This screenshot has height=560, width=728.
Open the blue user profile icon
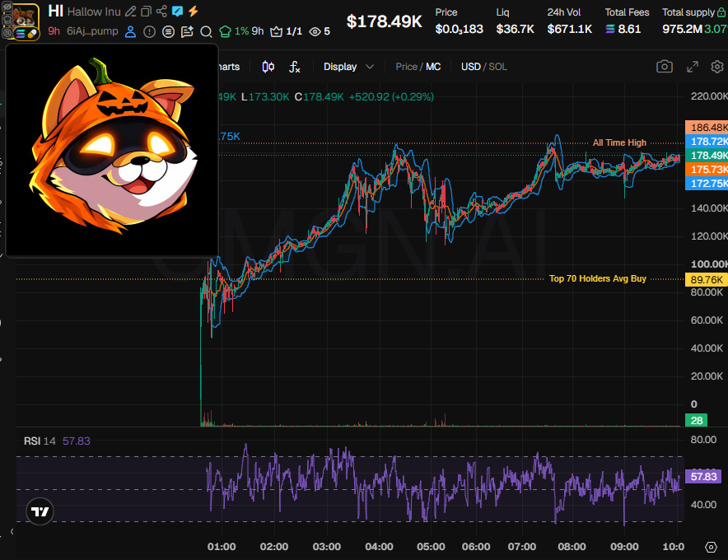(x=130, y=31)
